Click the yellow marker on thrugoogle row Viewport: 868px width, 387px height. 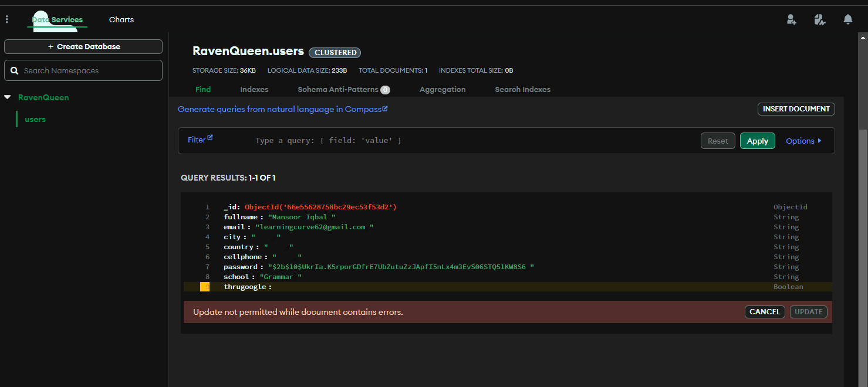pyautogui.click(x=205, y=287)
